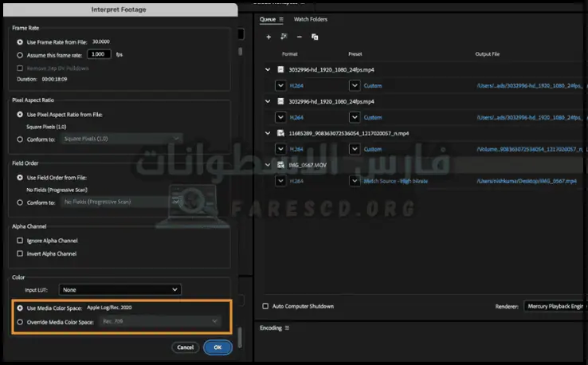The height and width of the screenshot is (365, 588).
Task: Click the IMG_0567.MOV file icon
Action: (280, 165)
